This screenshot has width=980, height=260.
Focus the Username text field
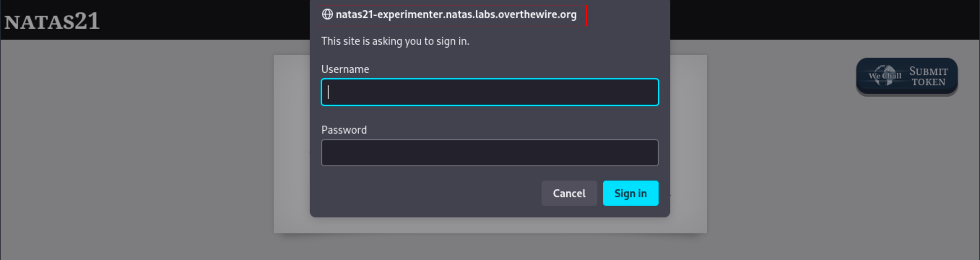pos(490,92)
